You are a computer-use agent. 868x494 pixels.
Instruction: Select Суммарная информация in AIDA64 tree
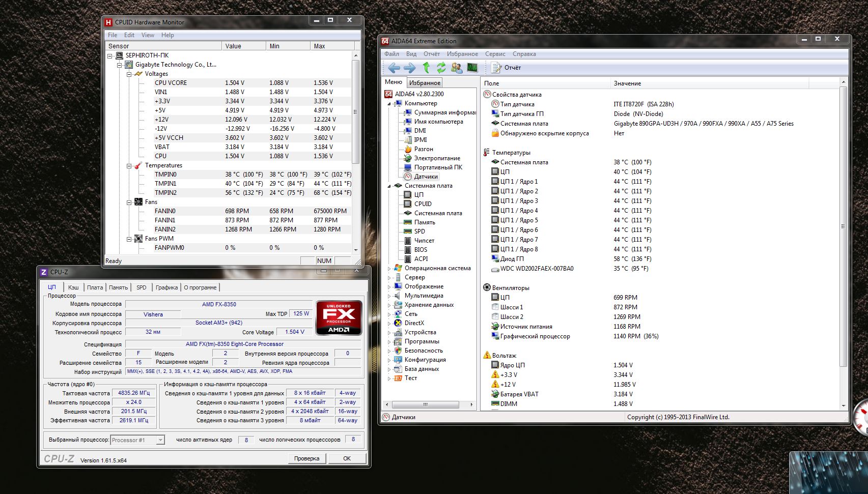click(440, 112)
